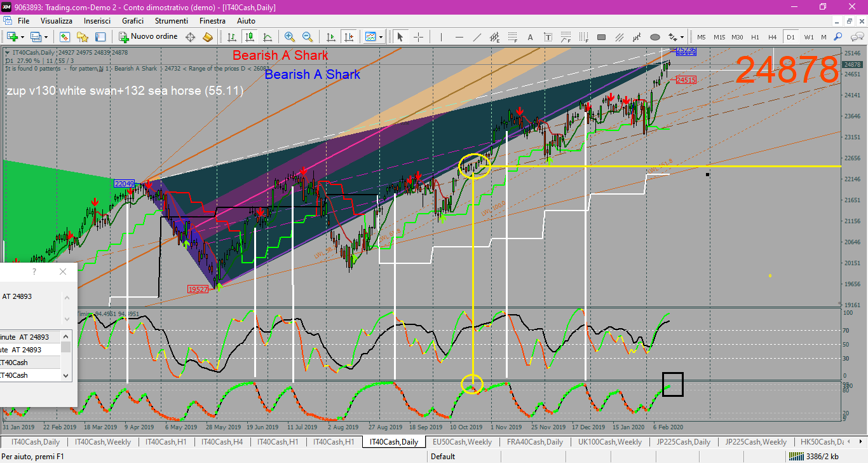
Task: Expand the profiles dropdown arrow
Action: click(x=46, y=37)
